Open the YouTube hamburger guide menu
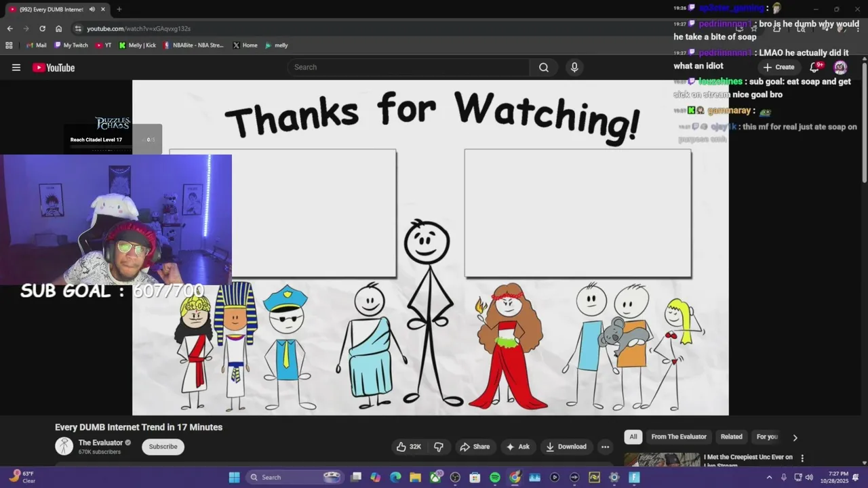Screen dimensions: 868x488 [16, 67]
